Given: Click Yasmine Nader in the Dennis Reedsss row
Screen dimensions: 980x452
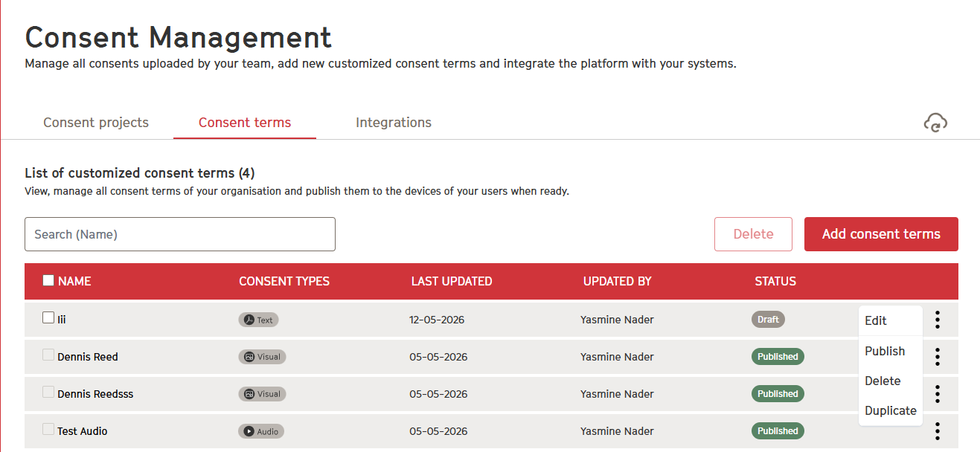Looking at the screenshot, I should [618, 394].
